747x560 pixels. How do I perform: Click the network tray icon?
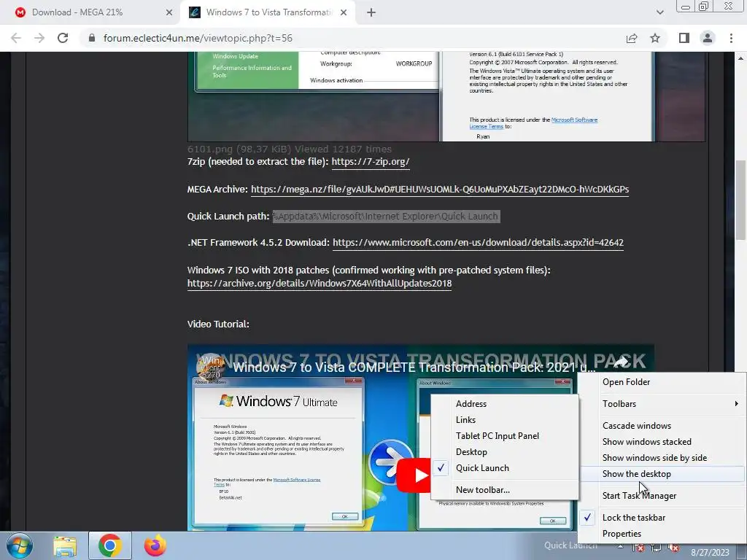click(x=656, y=548)
